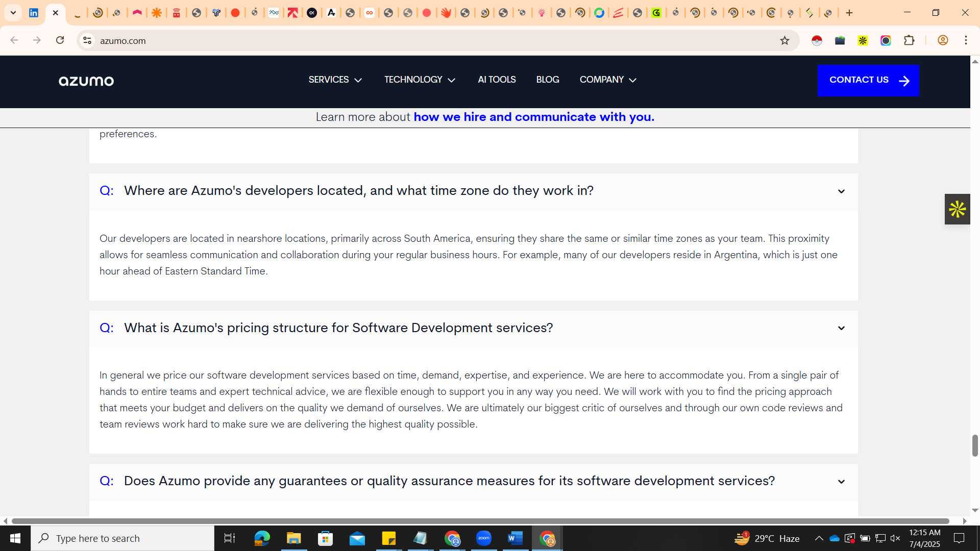980x551 pixels.
Task: Click the CONTACT US button
Action: [868, 80]
